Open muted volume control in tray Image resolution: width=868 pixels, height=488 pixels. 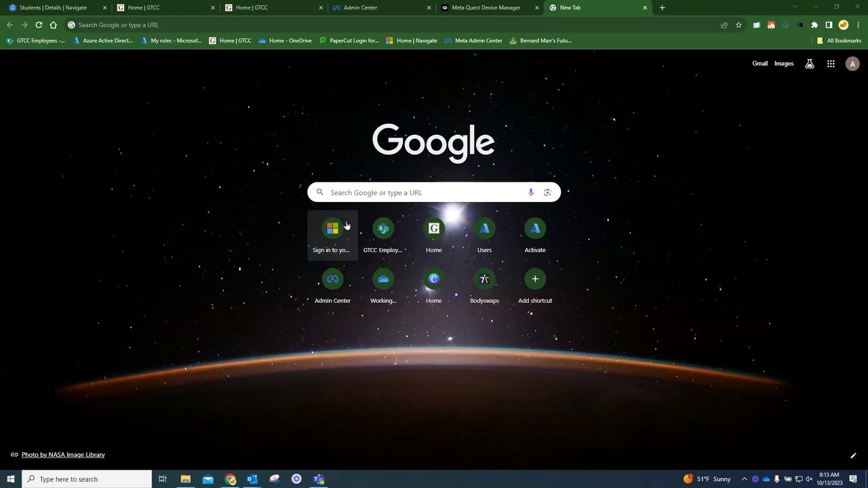pyautogui.click(x=810, y=479)
